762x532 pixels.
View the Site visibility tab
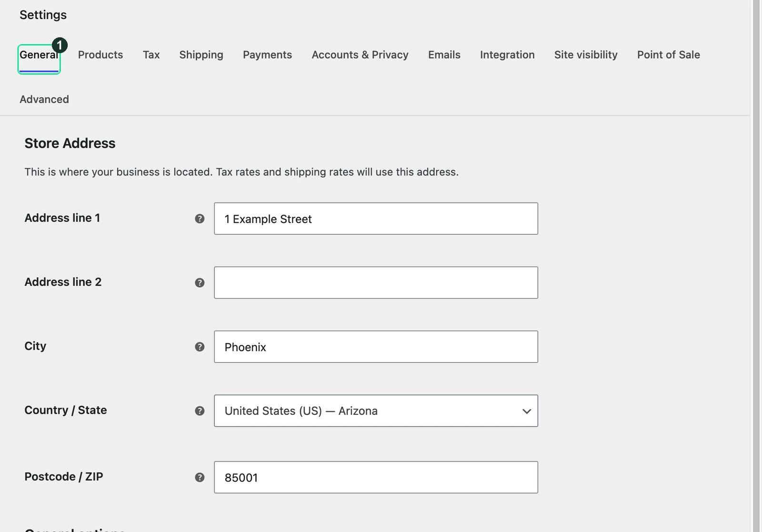pyautogui.click(x=586, y=55)
